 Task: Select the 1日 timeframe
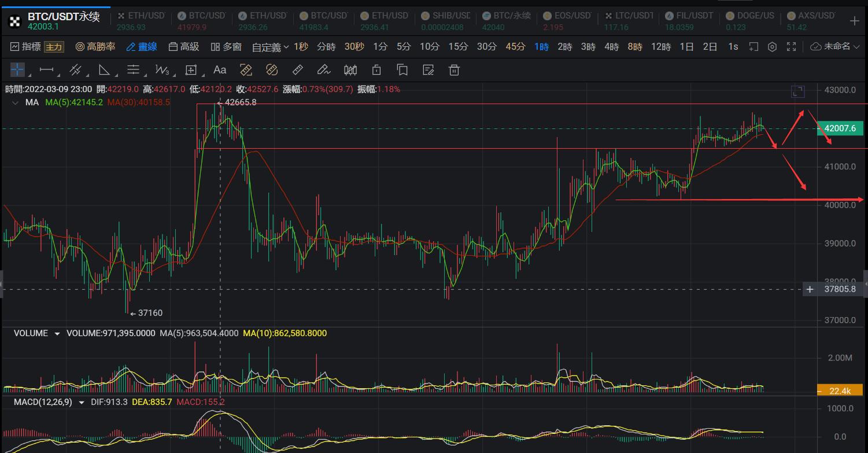tap(686, 47)
